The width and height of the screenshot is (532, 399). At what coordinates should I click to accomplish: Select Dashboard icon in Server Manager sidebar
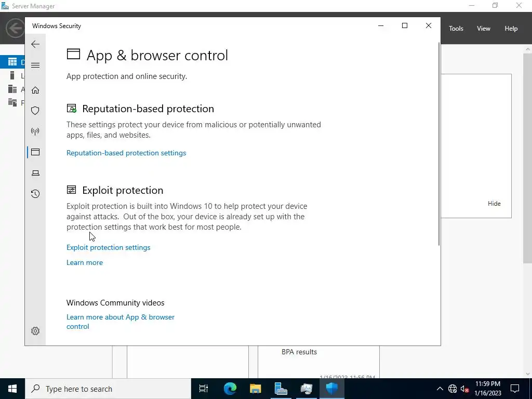[x=12, y=62]
